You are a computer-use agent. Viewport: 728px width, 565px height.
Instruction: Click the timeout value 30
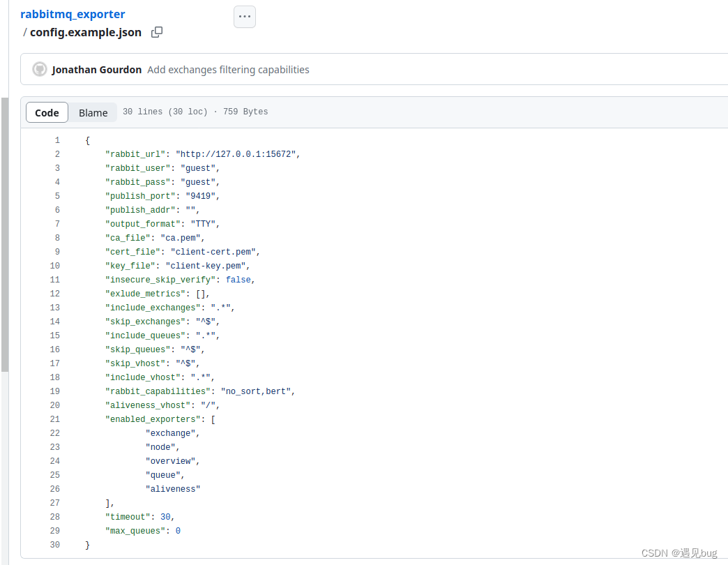[x=165, y=517]
